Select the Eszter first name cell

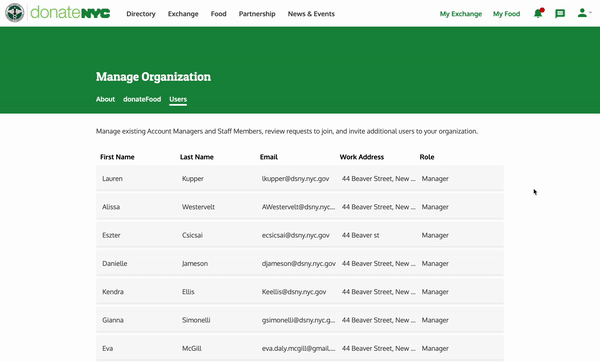point(111,235)
